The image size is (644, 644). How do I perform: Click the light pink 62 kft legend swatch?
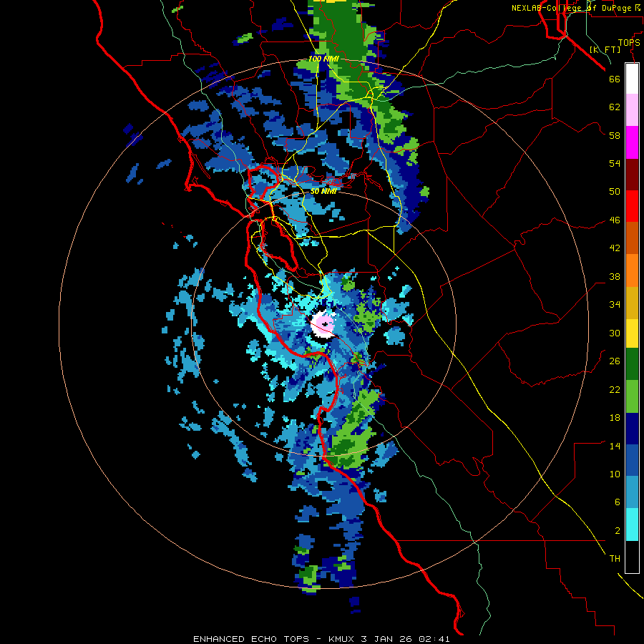632,110
